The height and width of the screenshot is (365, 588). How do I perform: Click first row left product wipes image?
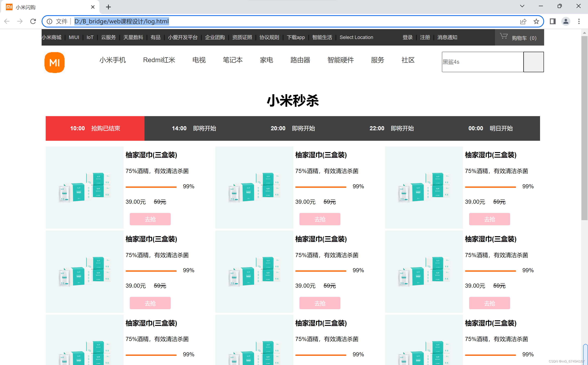[85, 187]
